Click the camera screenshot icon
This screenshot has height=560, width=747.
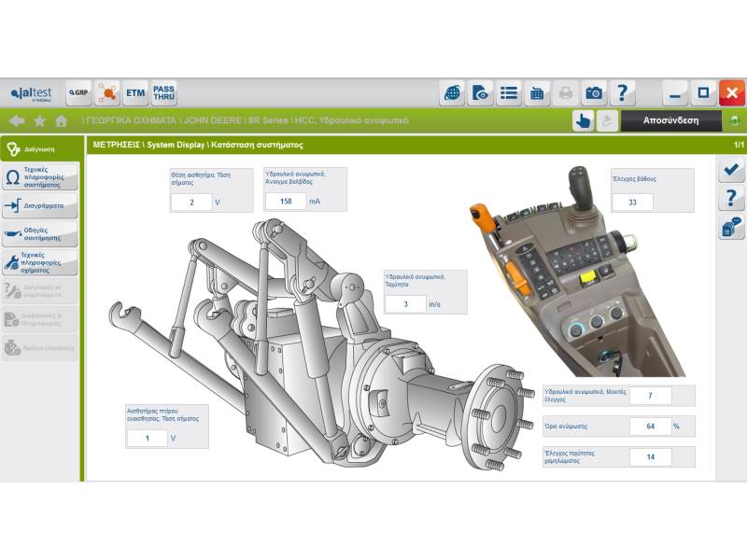[x=594, y=93]
